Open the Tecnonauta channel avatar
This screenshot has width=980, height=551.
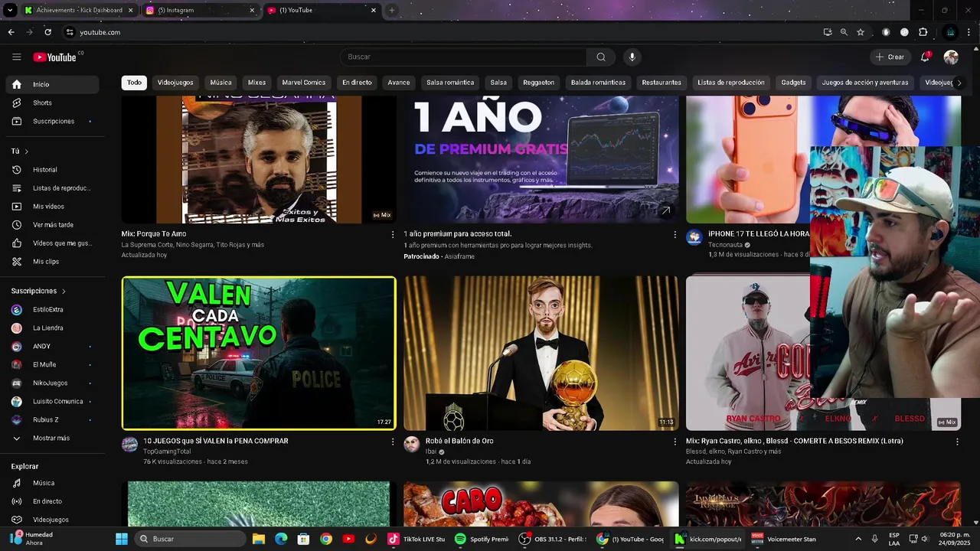(694, 237)
